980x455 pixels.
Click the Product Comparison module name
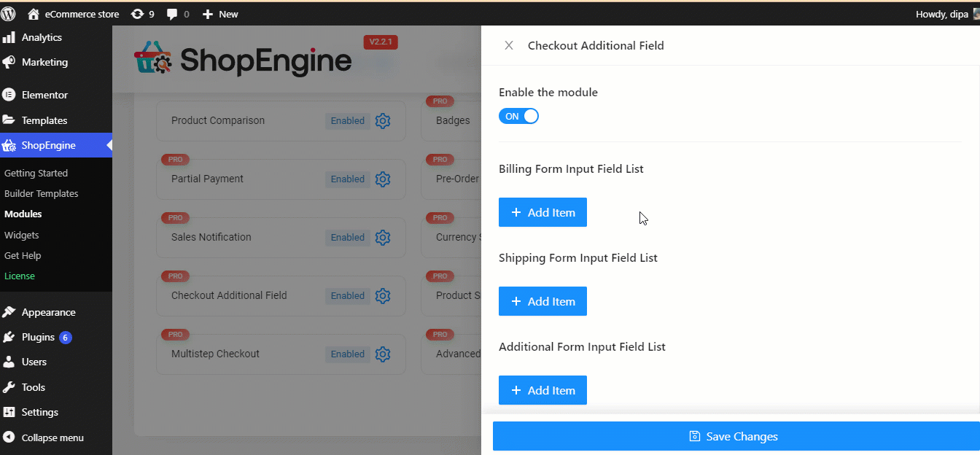point(218,120)
